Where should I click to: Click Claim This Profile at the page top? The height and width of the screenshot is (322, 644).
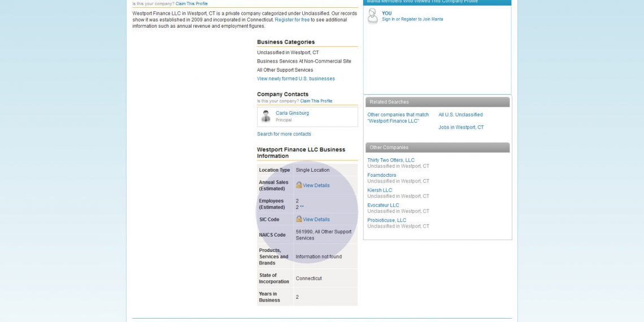[192, 3]
